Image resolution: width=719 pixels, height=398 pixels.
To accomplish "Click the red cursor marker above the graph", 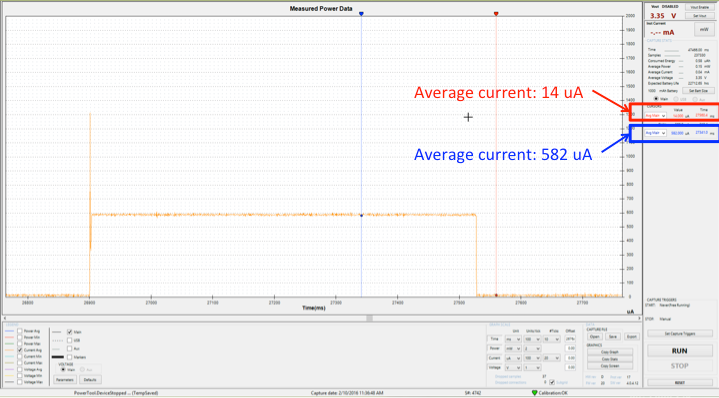I will pos(496,14).
